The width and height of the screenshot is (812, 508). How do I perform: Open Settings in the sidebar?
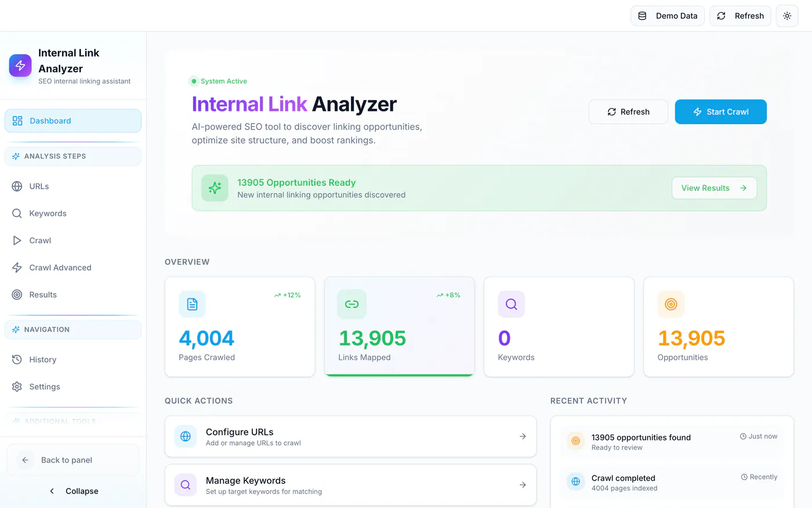[73, 387]
